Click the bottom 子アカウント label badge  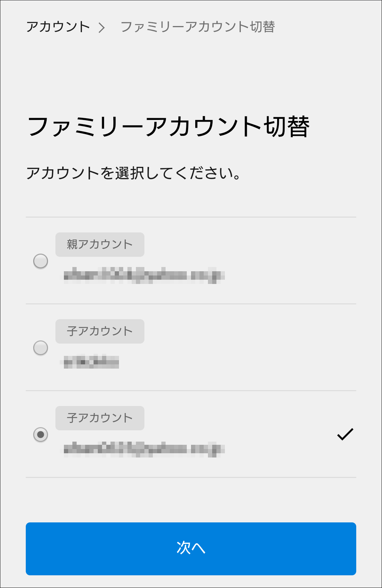[x=100, y=418]
